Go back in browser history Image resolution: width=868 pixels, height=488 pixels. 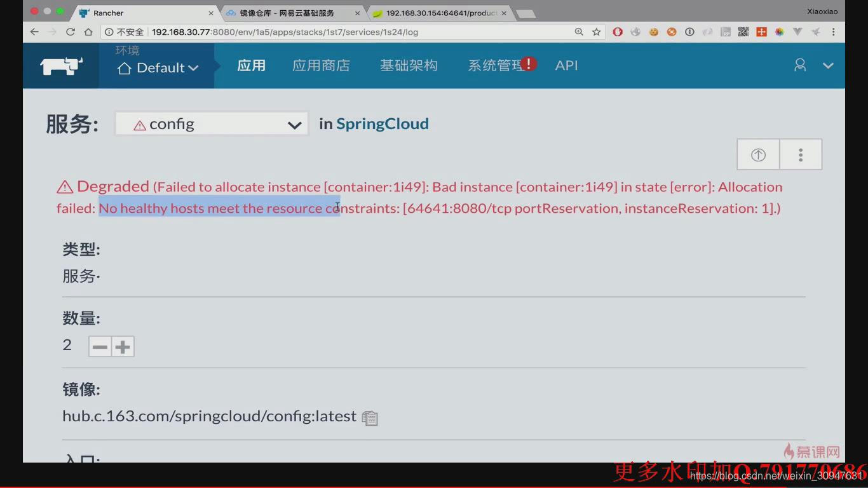[34, 32]
